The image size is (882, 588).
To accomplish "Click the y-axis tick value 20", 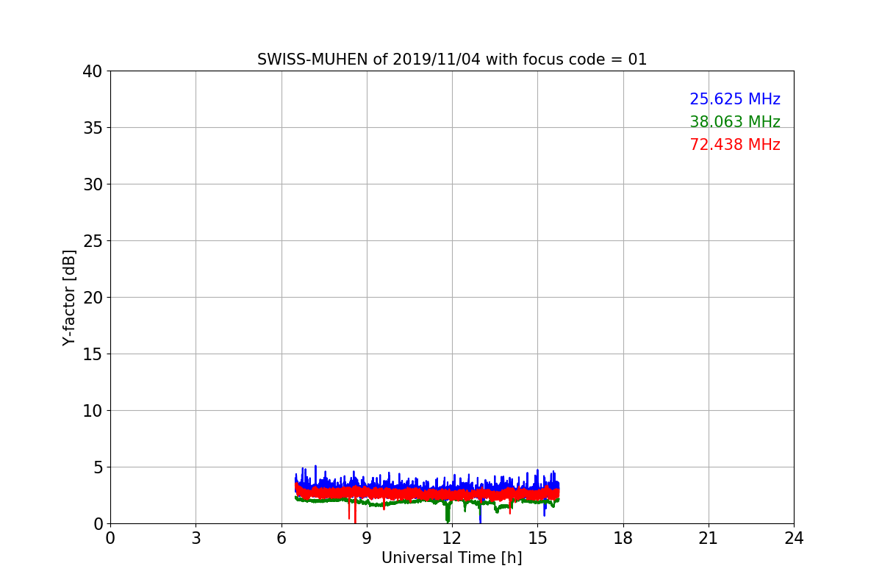I will tap(92, 298).
